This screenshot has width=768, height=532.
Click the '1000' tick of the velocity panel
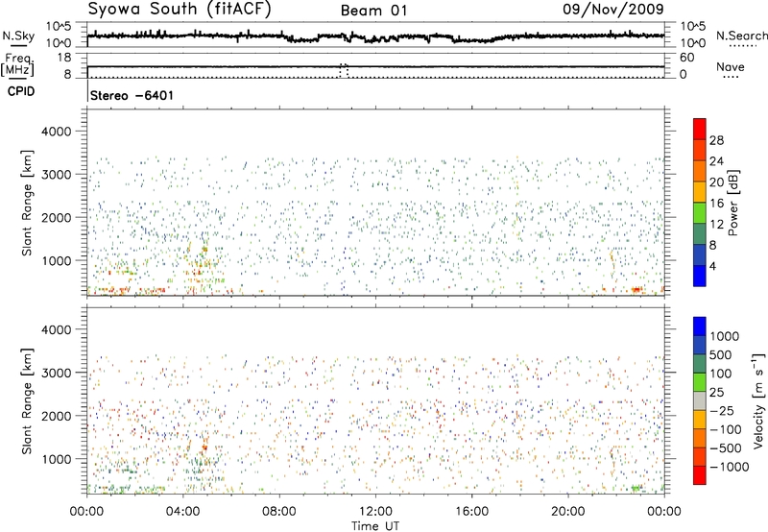tap(56, 459)
